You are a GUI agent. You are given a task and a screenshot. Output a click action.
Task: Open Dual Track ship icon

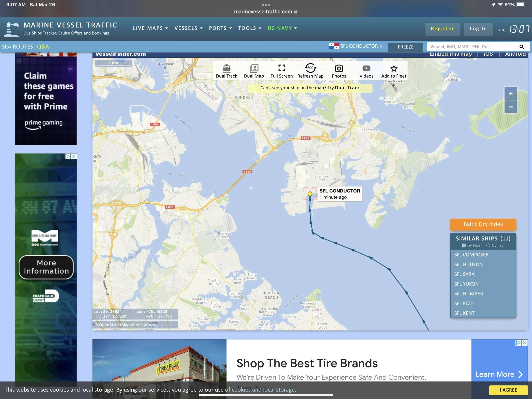(x=226, y=68)
